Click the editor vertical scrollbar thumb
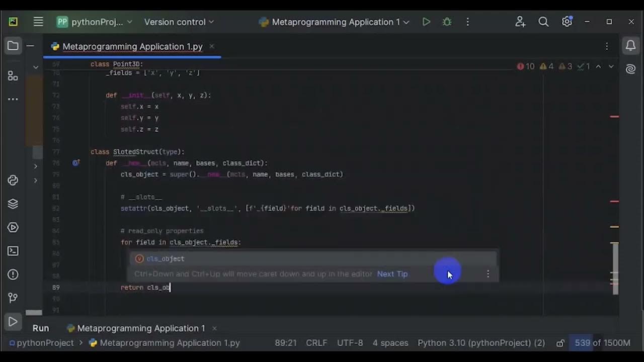The height and width of the screenshot is (362, 644). pos(615,268)
